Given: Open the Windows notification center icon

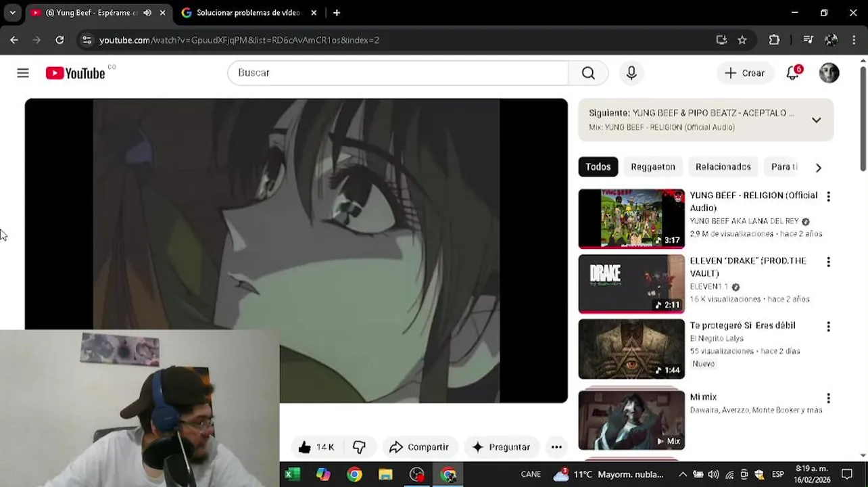Looking at the screenshot, I should [847, 474].
